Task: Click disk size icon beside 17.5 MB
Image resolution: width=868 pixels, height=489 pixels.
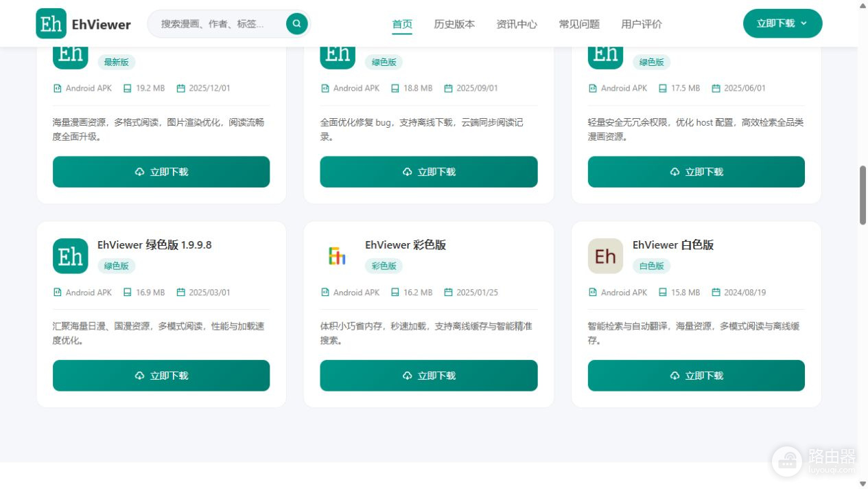Action: (x=663, y=88)
